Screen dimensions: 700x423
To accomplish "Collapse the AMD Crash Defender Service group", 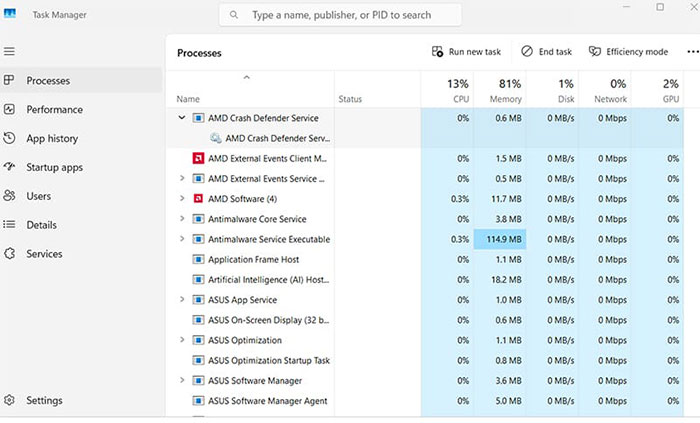I will (x=182, y=118).
